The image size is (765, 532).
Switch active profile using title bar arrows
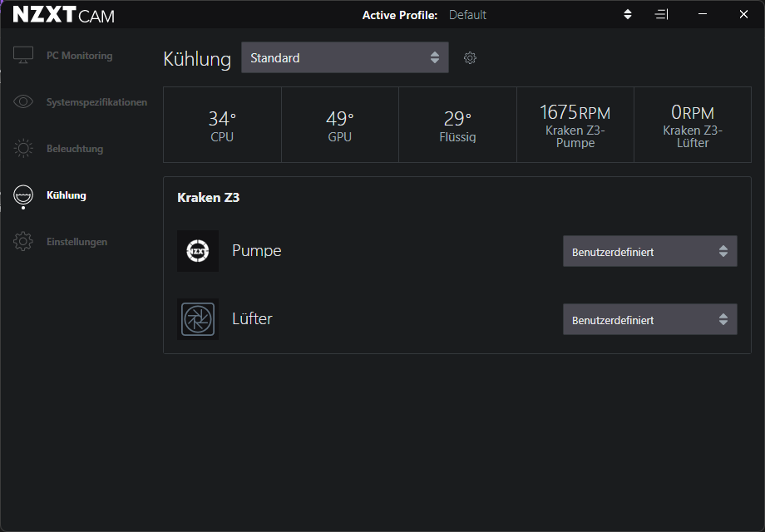point(628,15)
